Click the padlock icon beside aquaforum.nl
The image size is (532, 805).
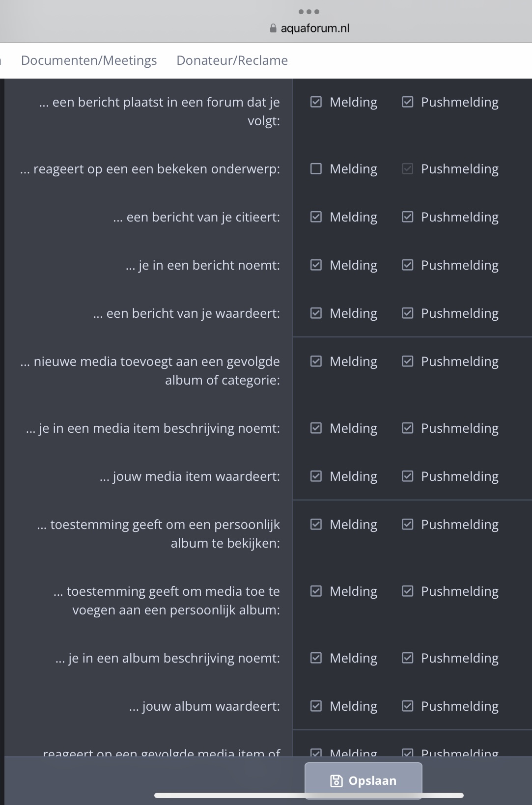click(x=273, y=28)
